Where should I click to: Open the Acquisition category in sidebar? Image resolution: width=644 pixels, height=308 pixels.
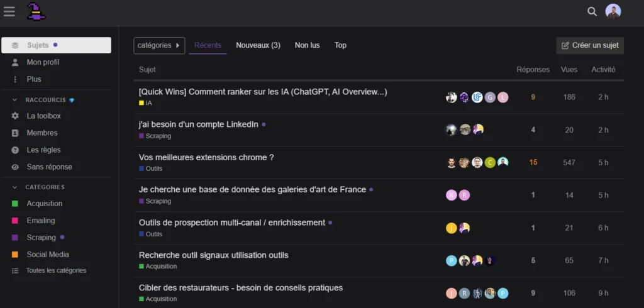tap(45, 204)
